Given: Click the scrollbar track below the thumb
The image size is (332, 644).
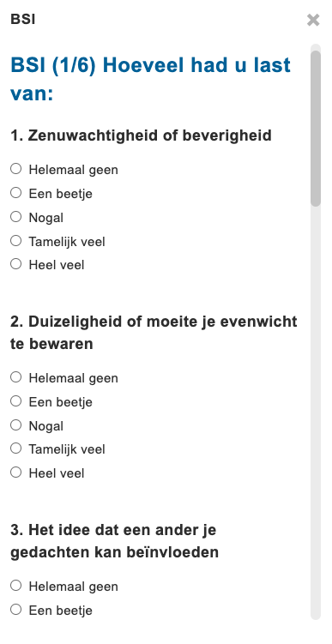Looking at the screenshot, I should (316, 411).
